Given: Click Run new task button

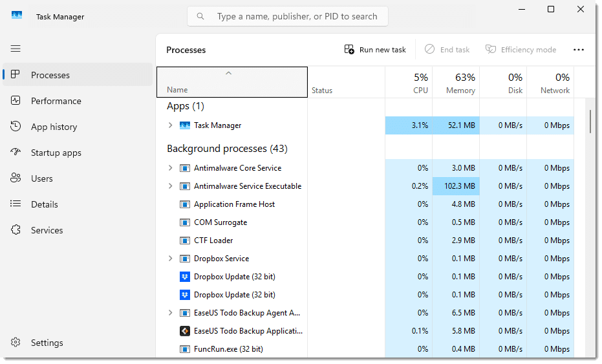Looking at the screenshot, I should [x=375, y=50].
